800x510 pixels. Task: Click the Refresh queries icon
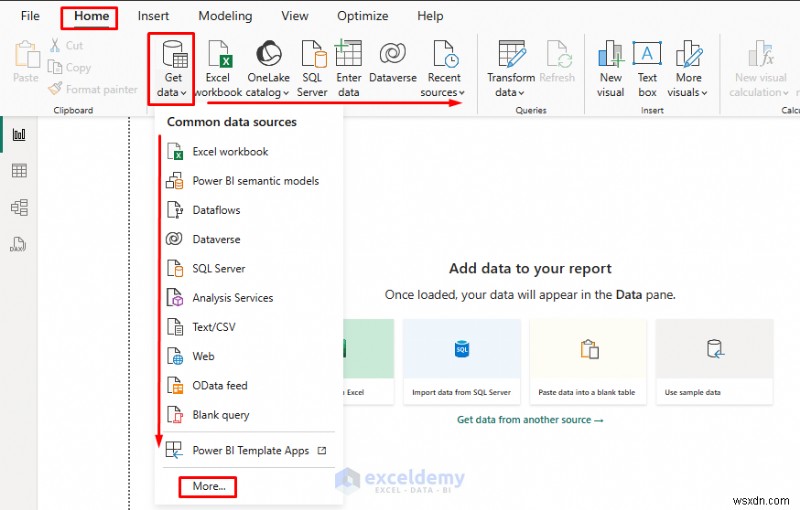558,54
